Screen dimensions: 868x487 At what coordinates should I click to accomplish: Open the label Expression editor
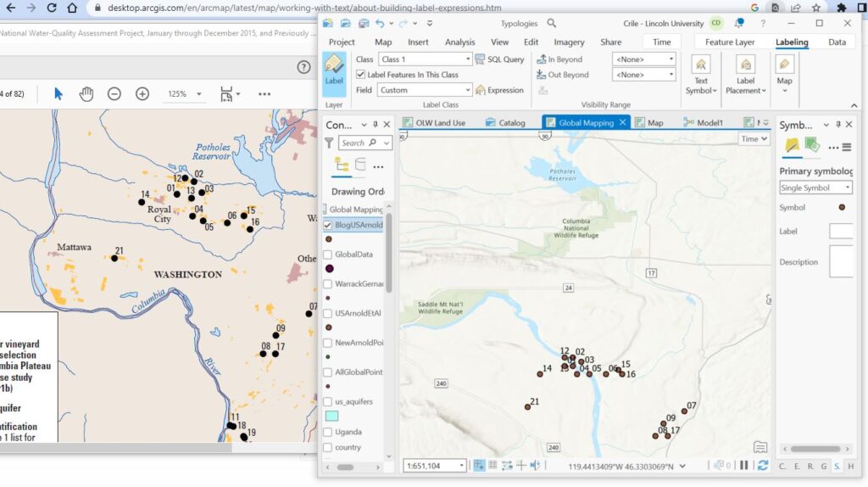[499, 90]
